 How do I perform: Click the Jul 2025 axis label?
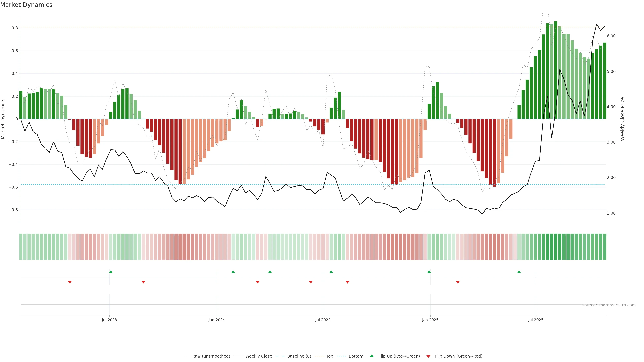pyautogui.click(x=536, y=320)
